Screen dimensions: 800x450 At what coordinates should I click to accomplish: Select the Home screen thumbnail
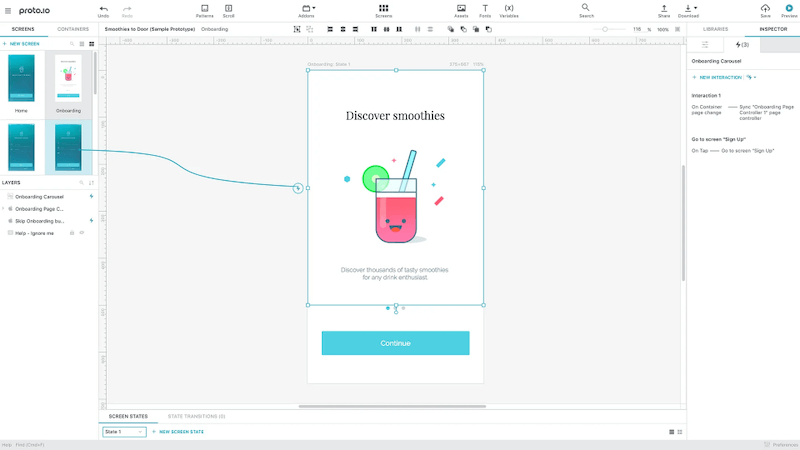[21, 78]
